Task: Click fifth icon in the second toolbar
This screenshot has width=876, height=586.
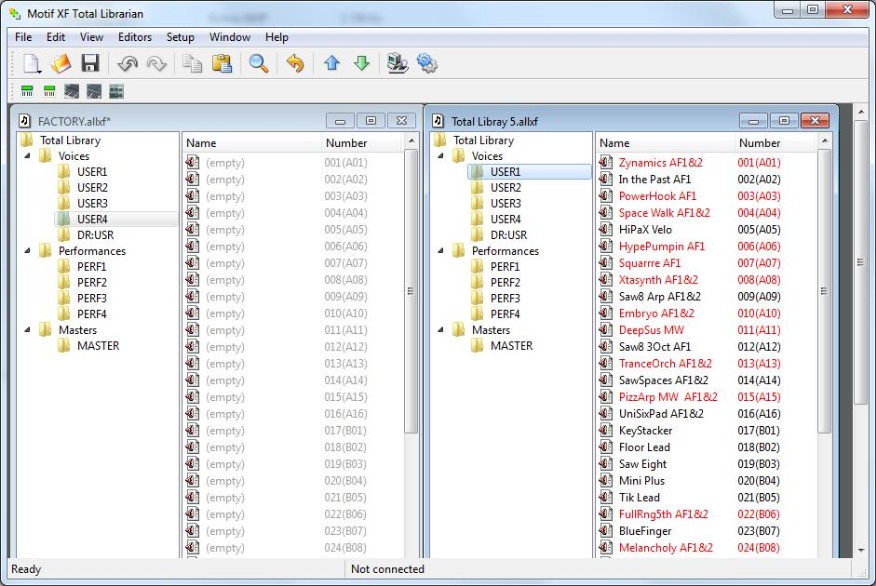Action: coord(116,91)
